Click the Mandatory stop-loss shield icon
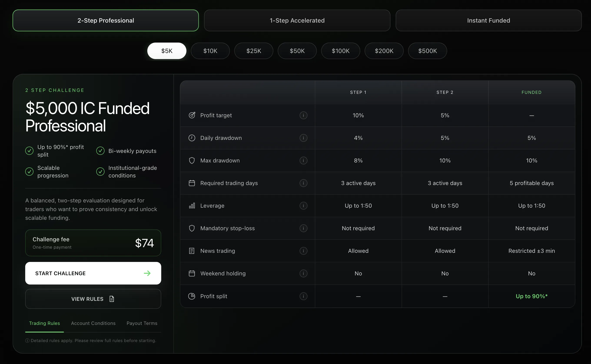The height and width of the screenshot is (364, 591). [192, 228]
